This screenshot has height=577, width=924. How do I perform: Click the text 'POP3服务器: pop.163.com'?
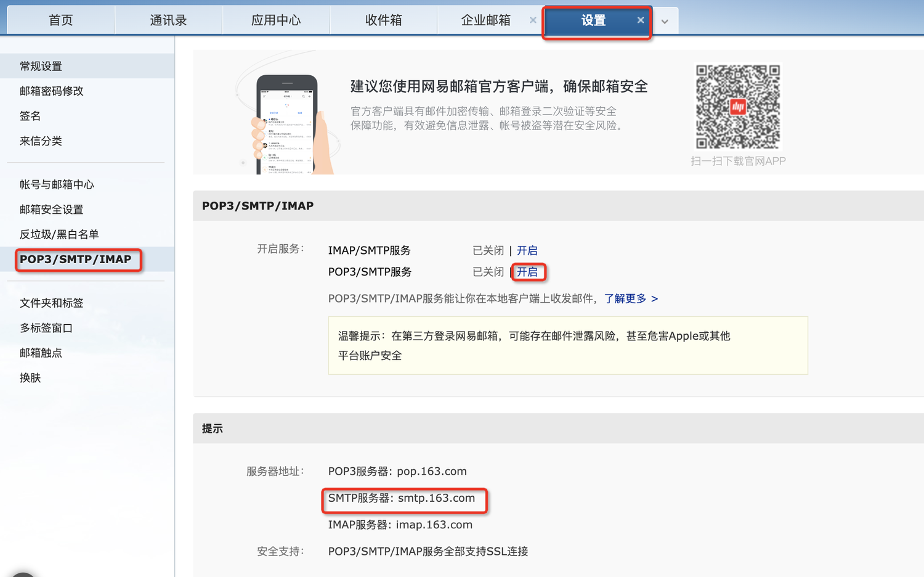coord(397,471)
